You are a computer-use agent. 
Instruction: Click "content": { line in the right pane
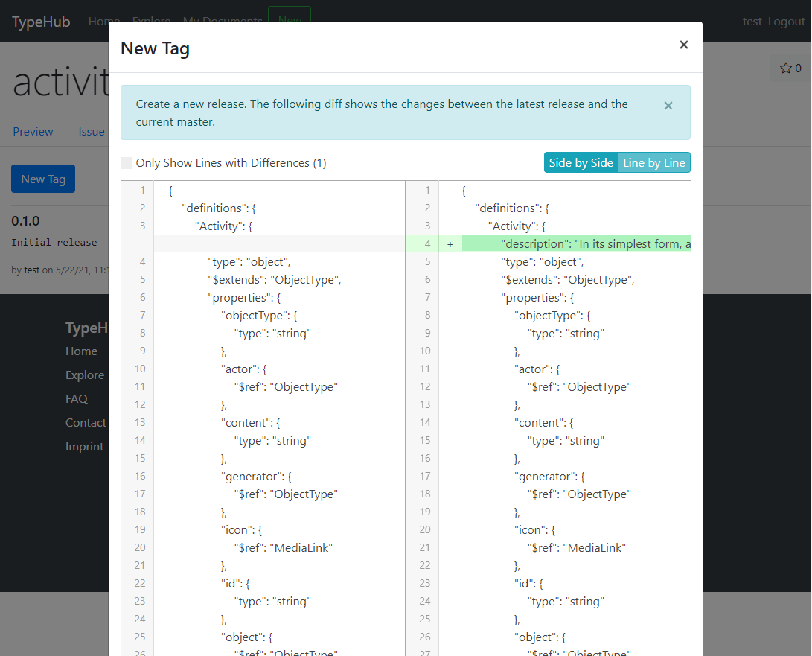tap(544, 423)
